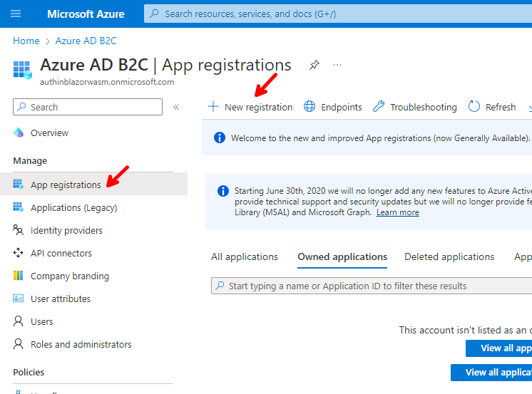This screenshot has width=532, height=394.
Task: Open the more options ellipsis next to title
Action: [337, 65]
